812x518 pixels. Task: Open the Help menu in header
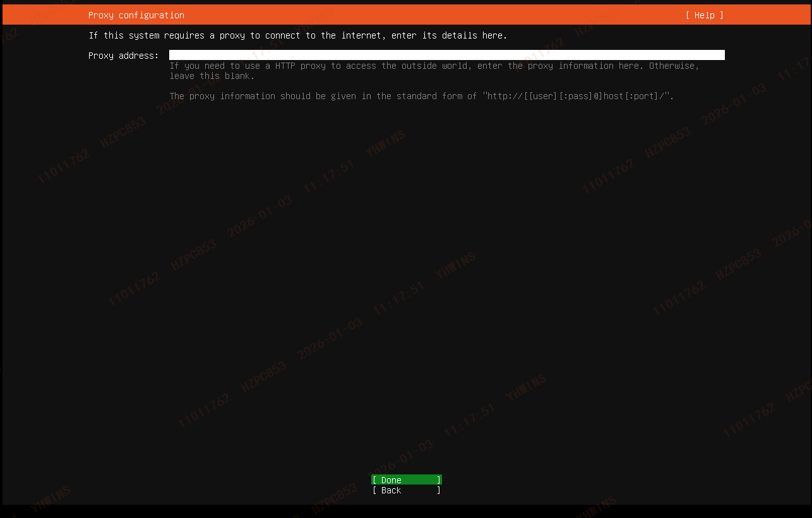click(x=704, y=15)
